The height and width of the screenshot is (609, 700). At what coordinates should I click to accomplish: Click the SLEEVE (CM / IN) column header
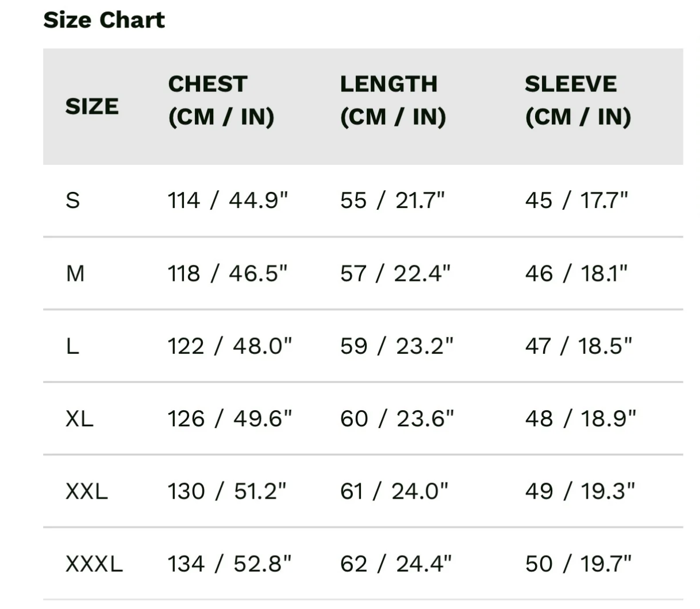coord(578,101)
